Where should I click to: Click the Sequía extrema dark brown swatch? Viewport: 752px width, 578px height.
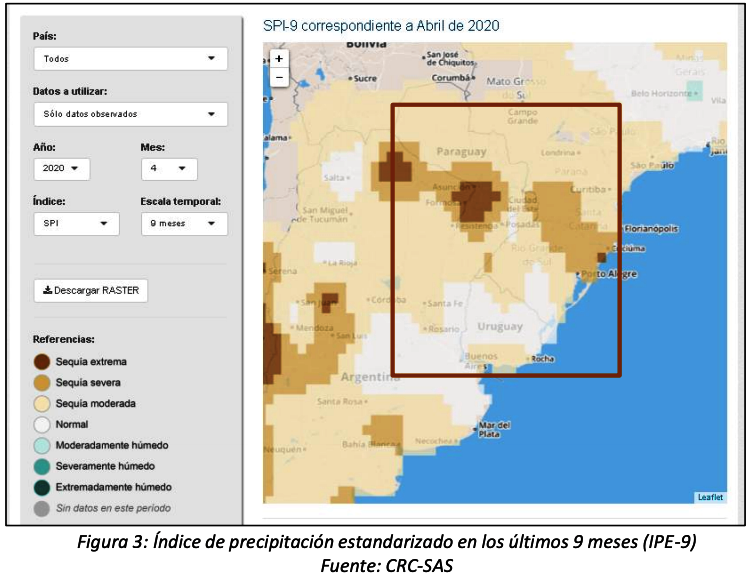click(42, 362)
